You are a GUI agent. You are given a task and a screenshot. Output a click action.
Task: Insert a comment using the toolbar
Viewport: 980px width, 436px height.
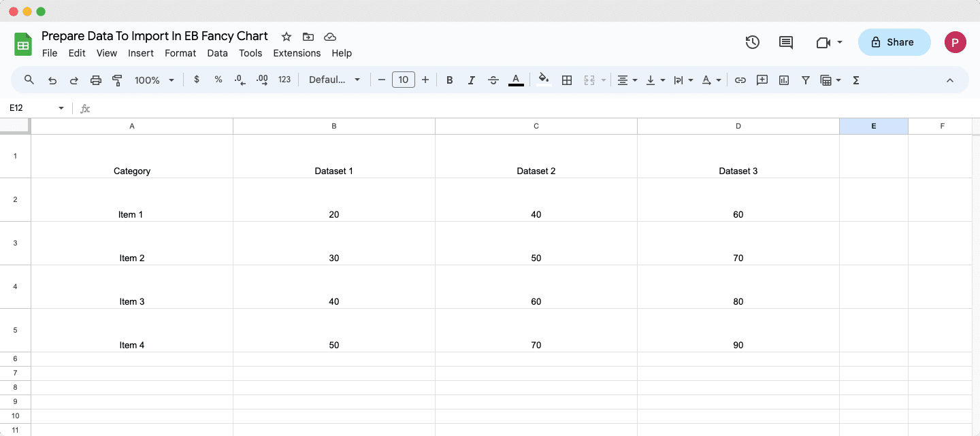click(x=762, y=80)
